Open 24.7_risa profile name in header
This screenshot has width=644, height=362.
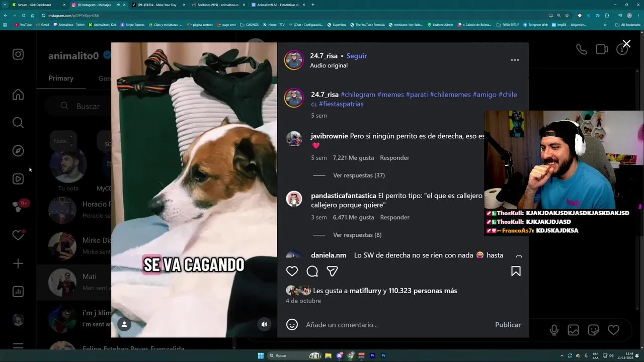pos(324,56)
